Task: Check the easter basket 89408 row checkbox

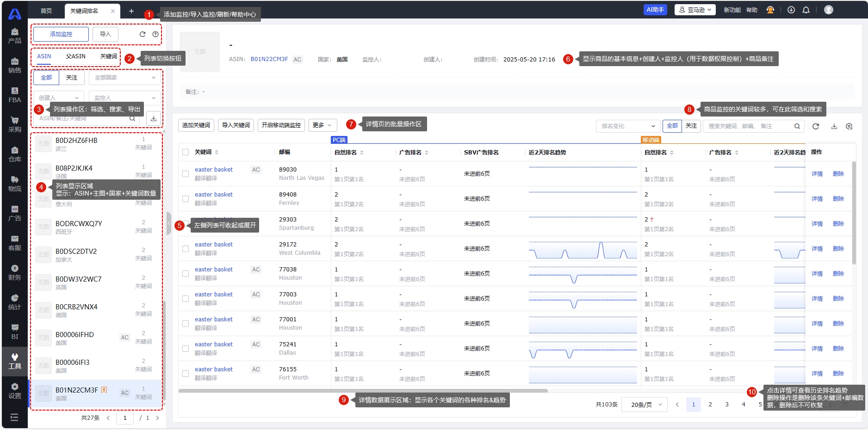Action: (x=186, y=199)
